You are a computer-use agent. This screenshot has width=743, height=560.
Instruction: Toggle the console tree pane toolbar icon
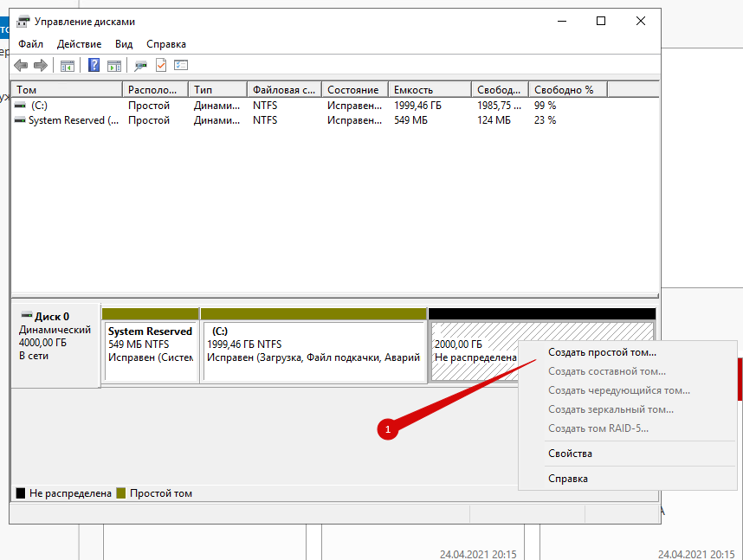coord(67,64)
